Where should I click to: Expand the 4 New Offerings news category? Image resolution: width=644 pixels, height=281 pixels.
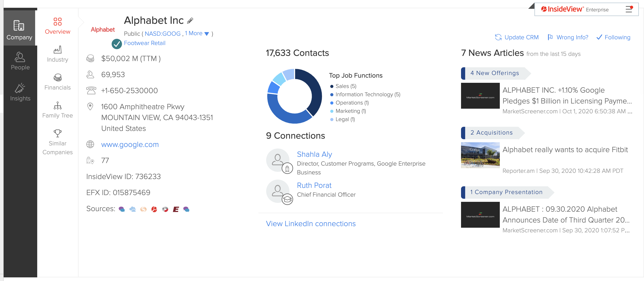(x=494, y=73)
